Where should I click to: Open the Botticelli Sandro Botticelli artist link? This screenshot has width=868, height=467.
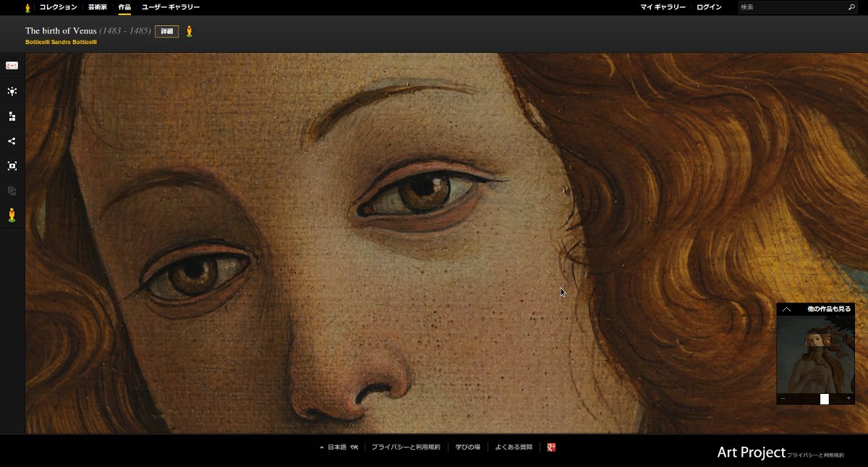(x=61, y=42)
